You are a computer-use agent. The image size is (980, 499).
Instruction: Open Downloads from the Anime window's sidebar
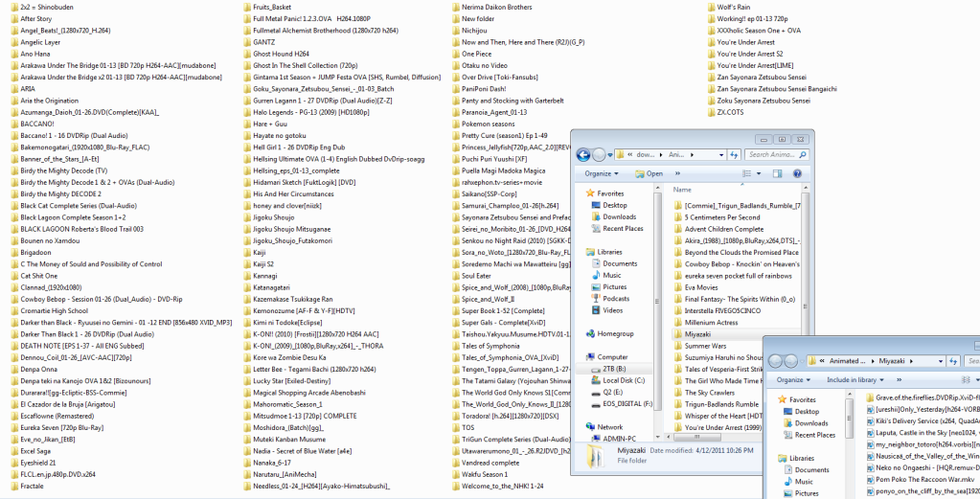612,216
